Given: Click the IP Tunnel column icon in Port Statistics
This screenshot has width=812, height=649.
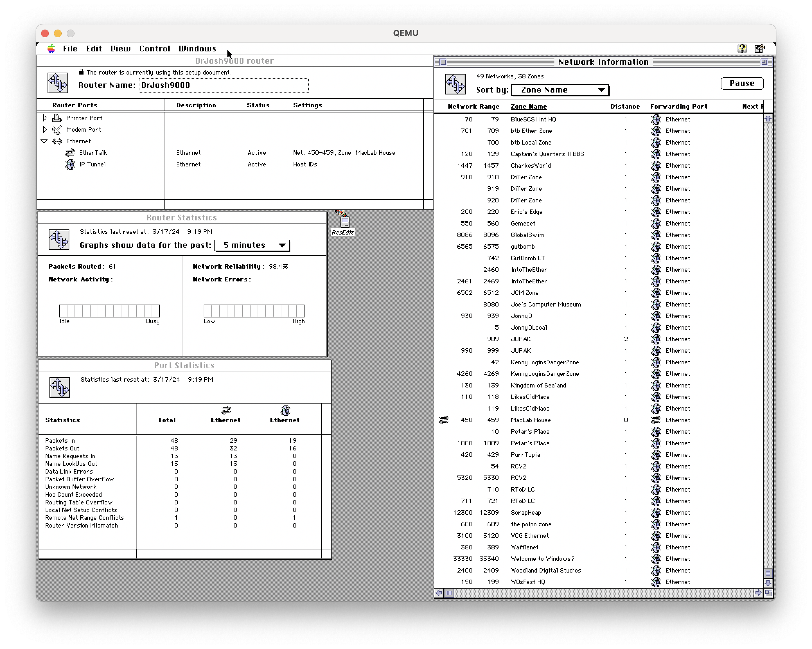Looking at the screenshot, I should (285, 410).
